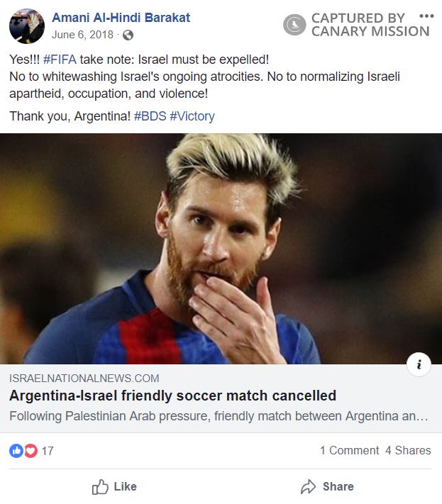Open the 'Argentina-Israel friendly soccer match cancelled' headline
The image size is (442, 504).
(172, 396)
